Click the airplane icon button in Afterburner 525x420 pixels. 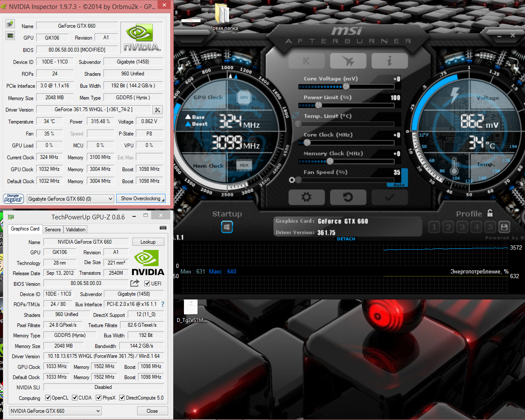[x=348, y=61]
